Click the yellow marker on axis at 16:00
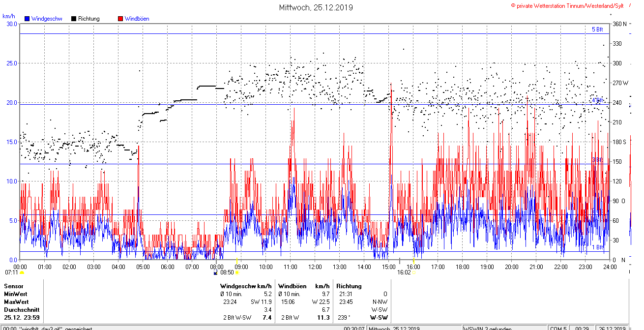Screen dimensions: 644x330 [x=414, y=260]
